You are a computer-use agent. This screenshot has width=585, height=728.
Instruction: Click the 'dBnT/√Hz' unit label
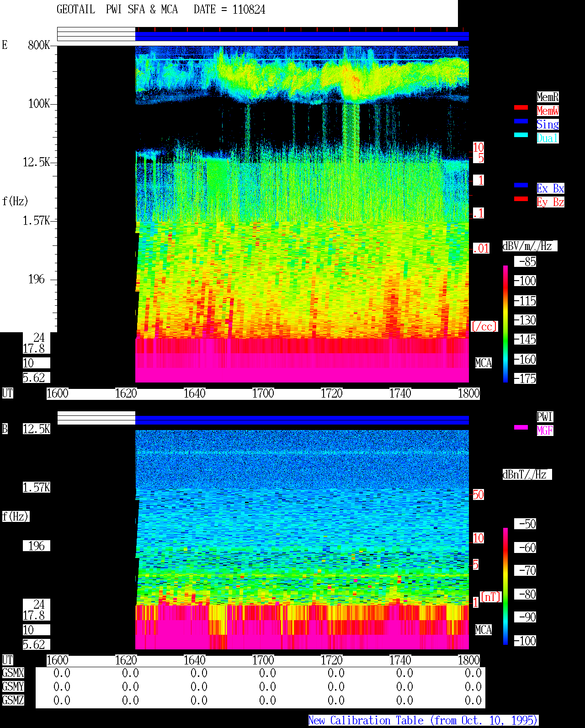527,474
